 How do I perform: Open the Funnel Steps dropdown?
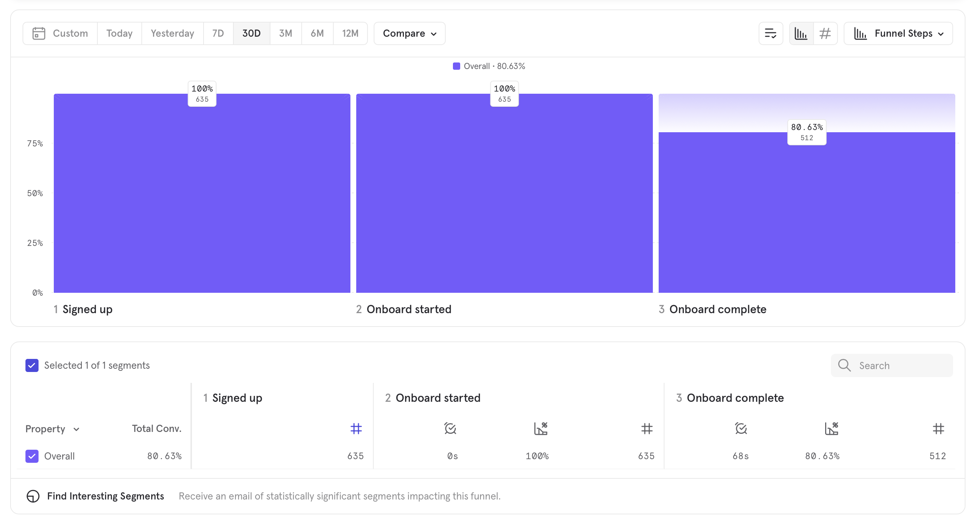coord(898,33)
